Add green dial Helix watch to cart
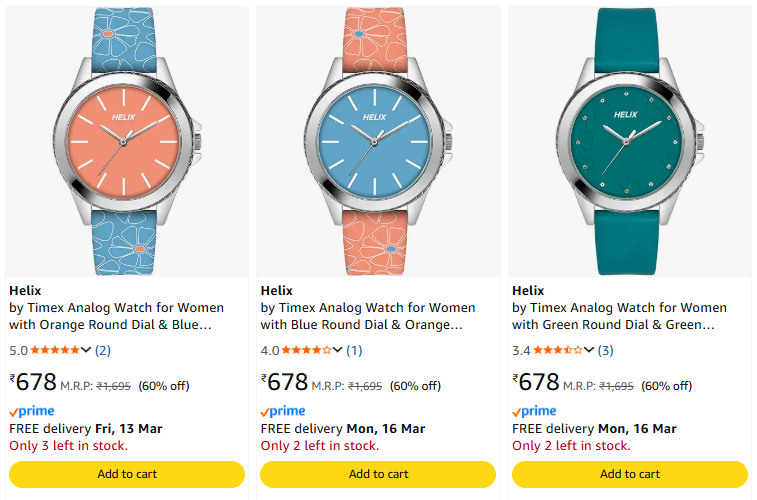 630,474
